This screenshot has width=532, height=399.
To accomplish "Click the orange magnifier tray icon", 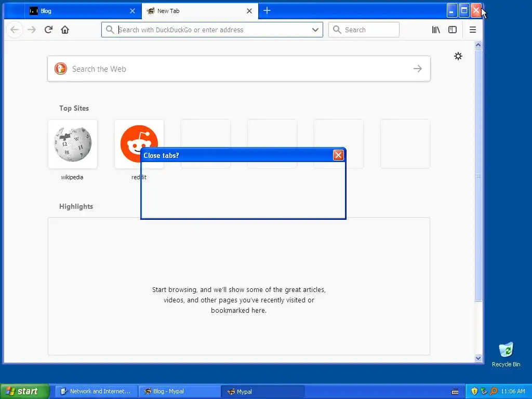I will (494, 391).
